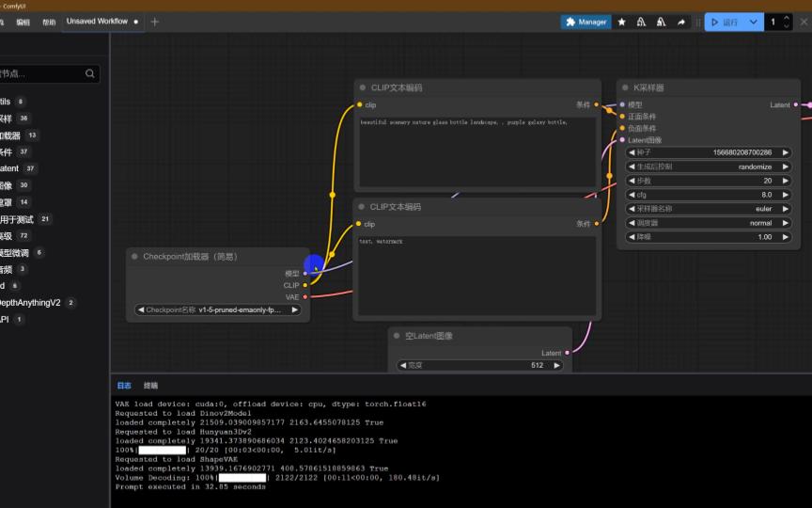Click the share arrow icon in toolbar
Viewport: 812px width, 508px height.
click(681, 22)
